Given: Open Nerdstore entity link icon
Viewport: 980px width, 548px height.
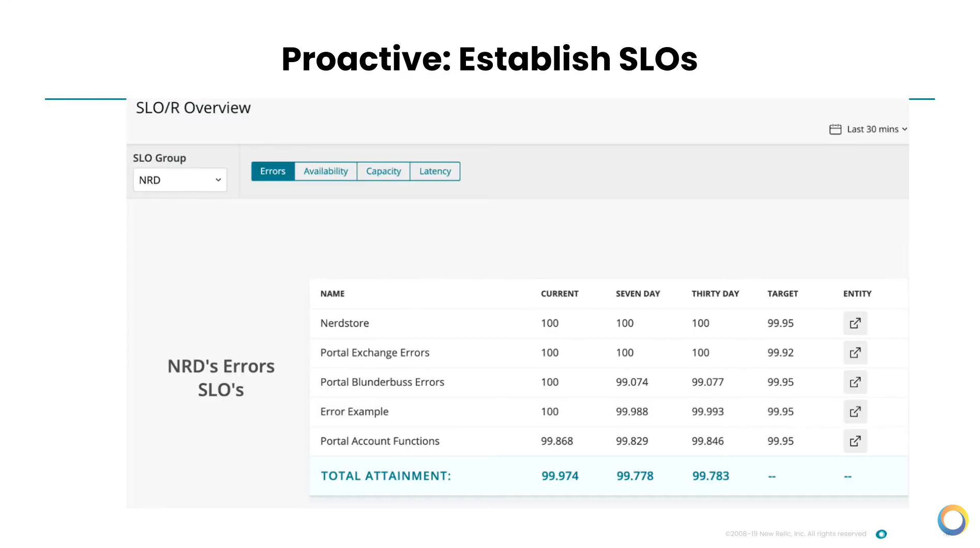Looking at the screenshot, I should coord(855,323).
